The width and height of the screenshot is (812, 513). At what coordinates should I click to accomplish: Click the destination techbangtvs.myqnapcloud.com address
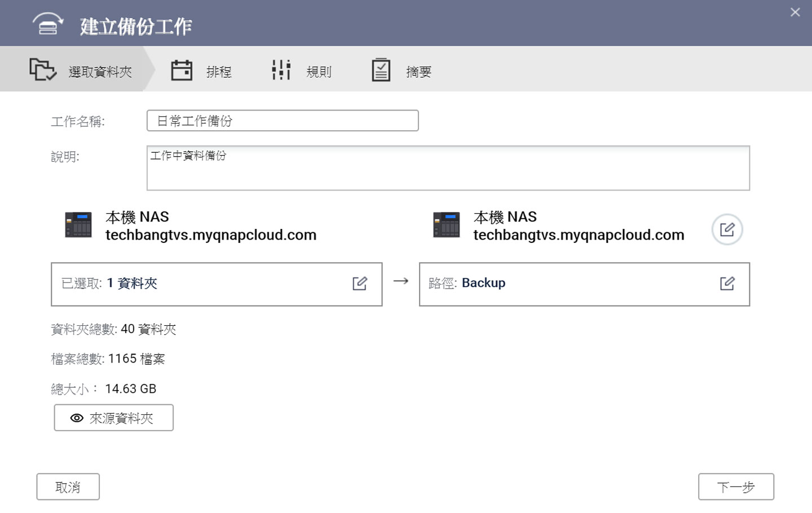tap(579, 235)
